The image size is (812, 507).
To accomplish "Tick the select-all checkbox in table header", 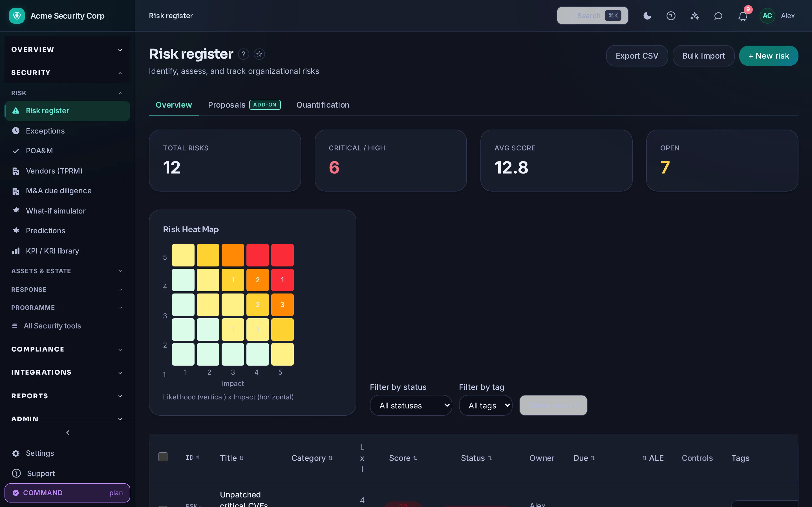I will 163,457.
